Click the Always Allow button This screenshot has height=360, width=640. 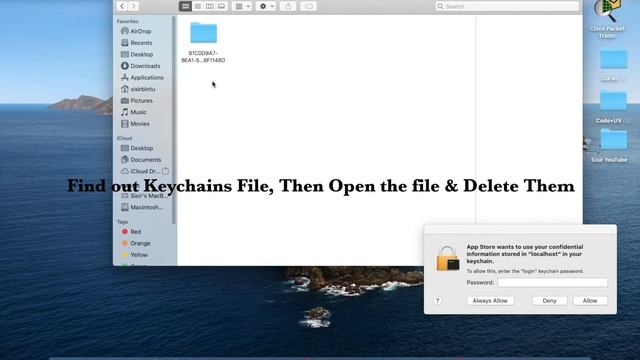point(490,301)
